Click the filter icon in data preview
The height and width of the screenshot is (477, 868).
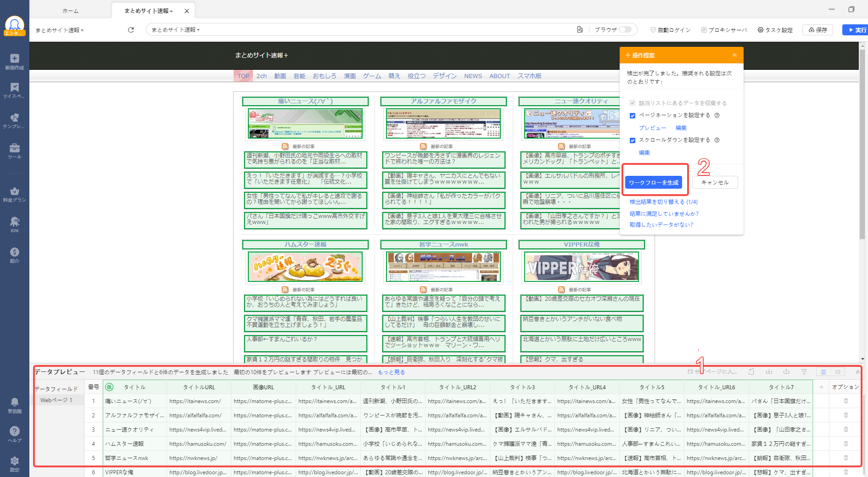click(804, 372)
